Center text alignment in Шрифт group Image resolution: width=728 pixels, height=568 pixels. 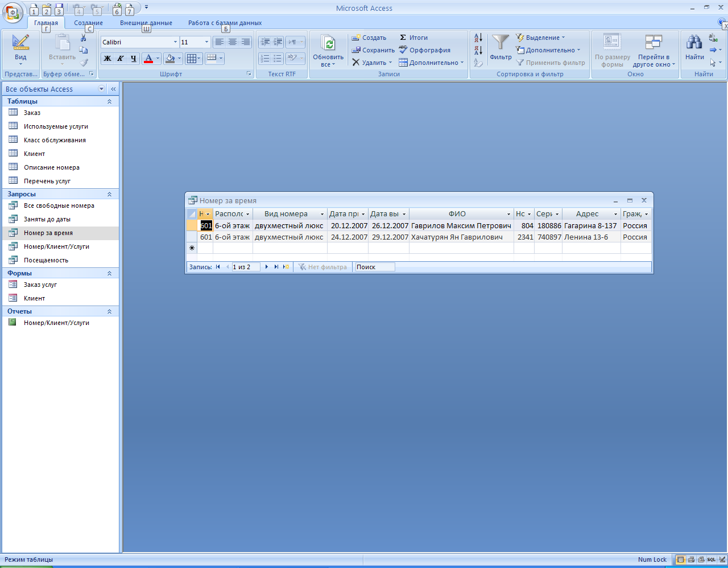coord(233,42)
